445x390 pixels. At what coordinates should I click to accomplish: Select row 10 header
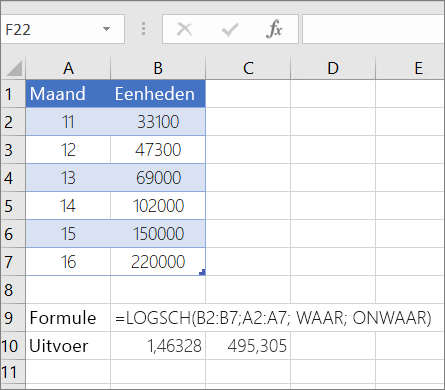click(x=13, y=346)
